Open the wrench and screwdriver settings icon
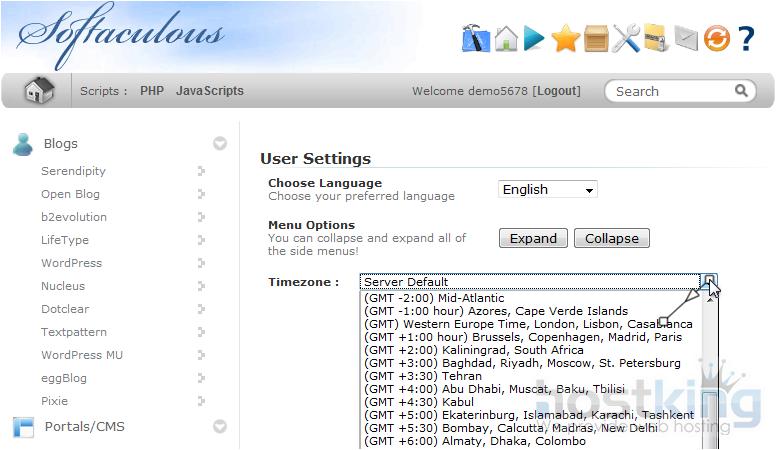This screenshot has height=450, width=776. (x=626, y=39)
